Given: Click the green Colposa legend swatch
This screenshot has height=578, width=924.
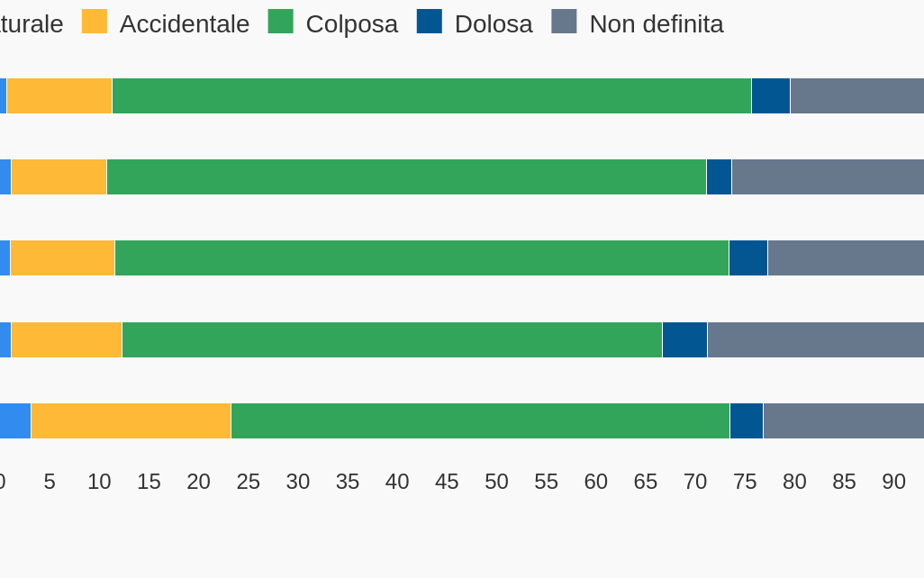Looking at the screenshot, I should pyautogui.click(x=280, y=22).
